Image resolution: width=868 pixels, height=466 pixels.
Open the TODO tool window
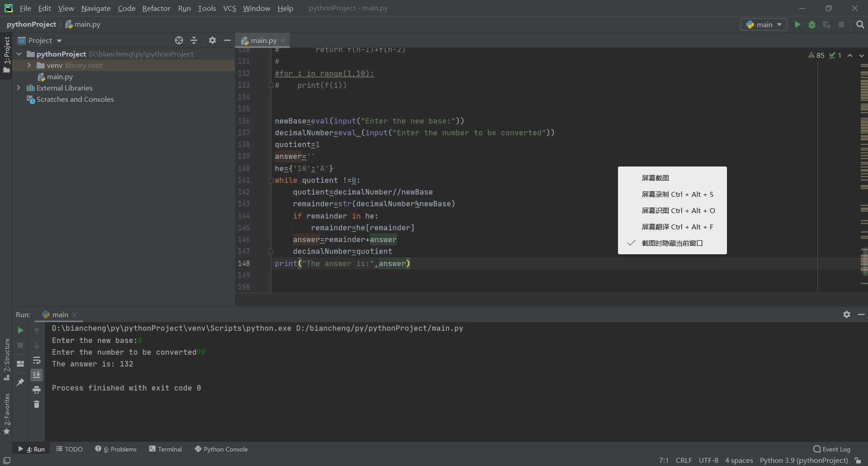(x=70, y=449)
